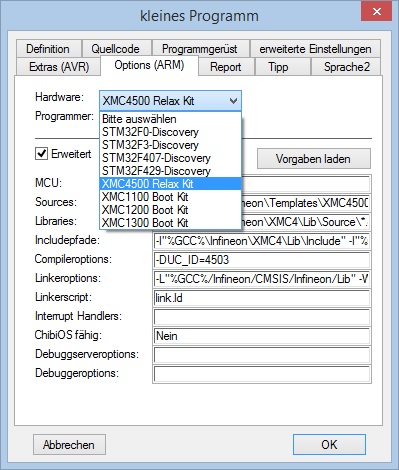The width and height of the screenshot is (399, 470).
Task: Choose STM32F407-Discovery hardware option
Action: tap(170, 158)
